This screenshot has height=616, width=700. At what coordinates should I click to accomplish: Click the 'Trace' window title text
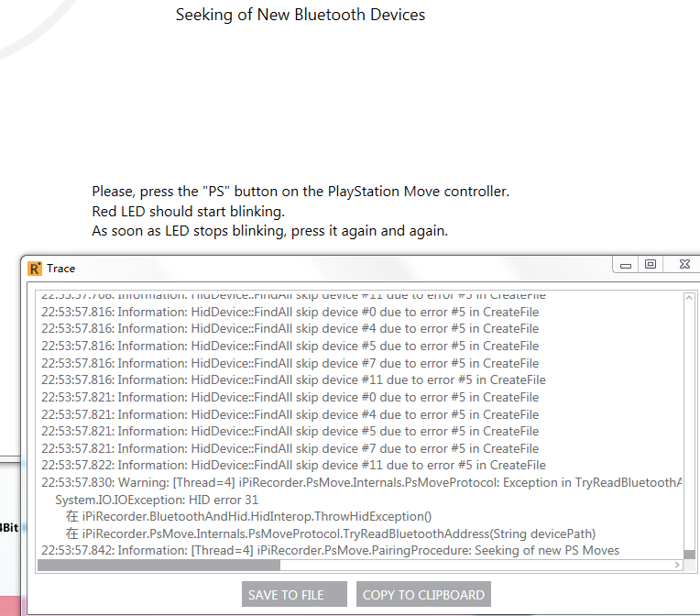pyautogui.click(x=60, y=269)
